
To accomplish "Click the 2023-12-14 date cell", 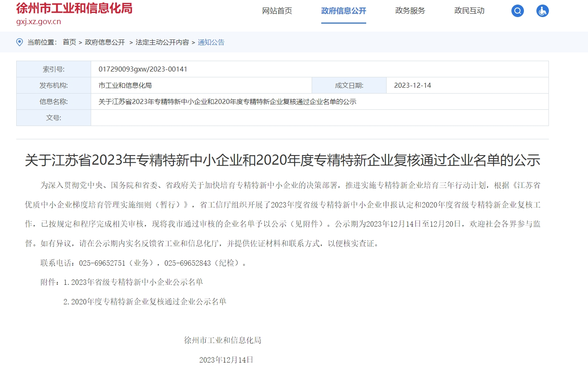I will 412,85.
